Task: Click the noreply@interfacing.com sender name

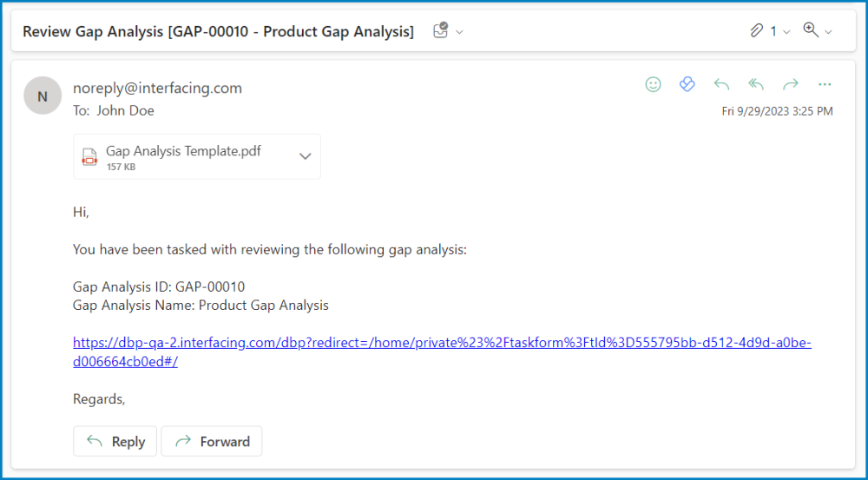Action: (157, 88)
